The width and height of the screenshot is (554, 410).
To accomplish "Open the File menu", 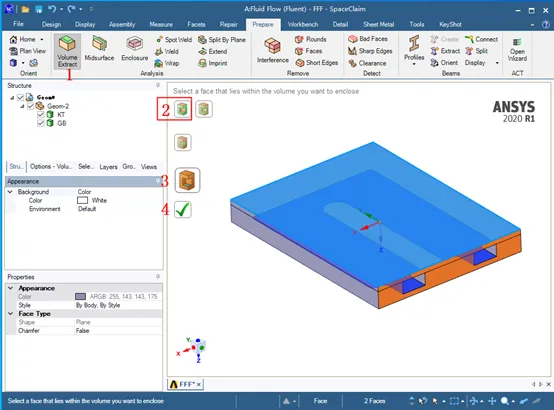I will [18, 24].
